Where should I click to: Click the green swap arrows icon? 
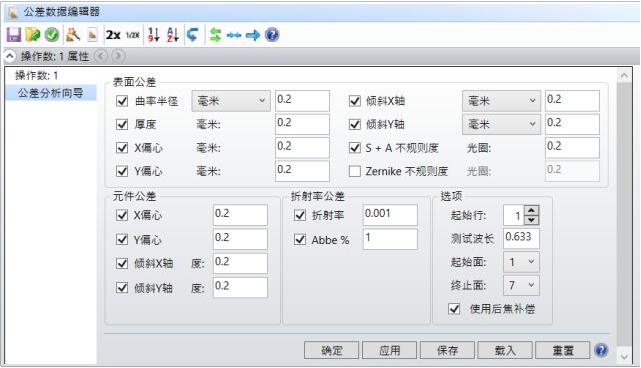215,35
